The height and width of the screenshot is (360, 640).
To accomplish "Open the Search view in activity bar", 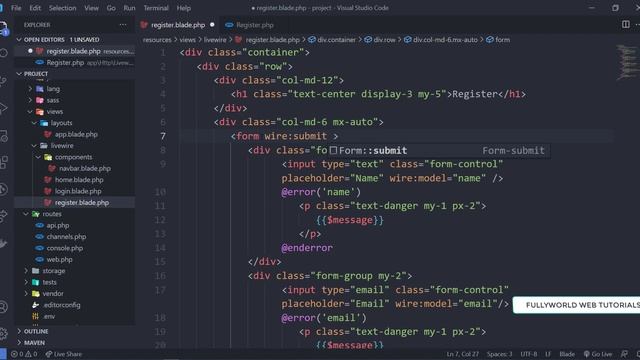I will click(4, 53).
